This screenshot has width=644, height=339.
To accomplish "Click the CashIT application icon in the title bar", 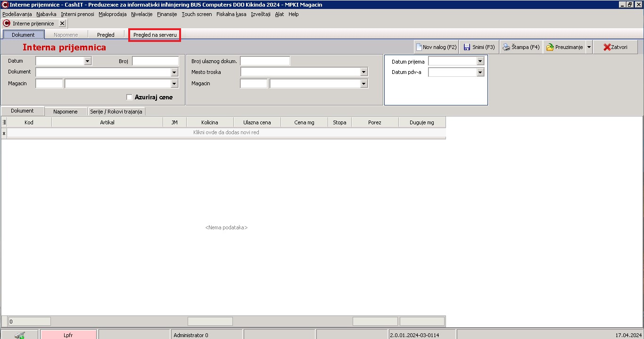I will pyautogui.click(x=5, y=4).
